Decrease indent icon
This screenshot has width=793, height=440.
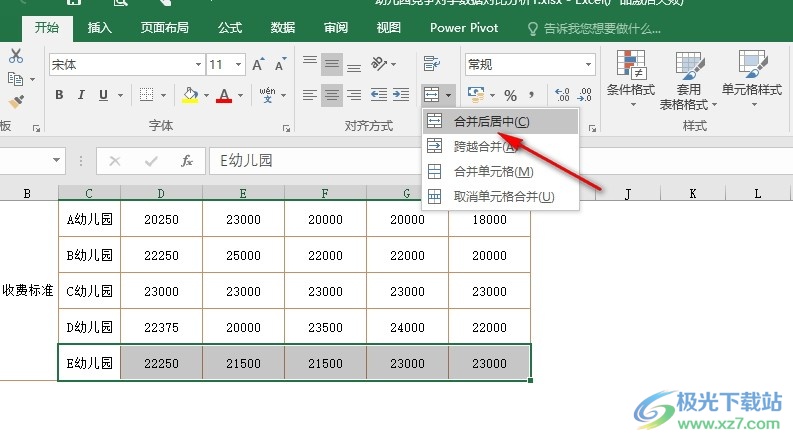click(378, 95)
